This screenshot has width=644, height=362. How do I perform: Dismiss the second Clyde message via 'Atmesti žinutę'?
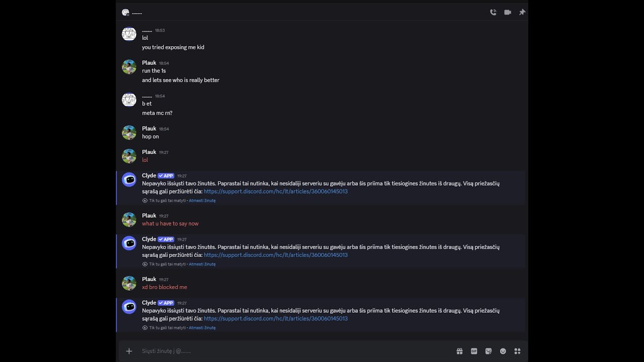pyautogui.click(x=202, y=264)
